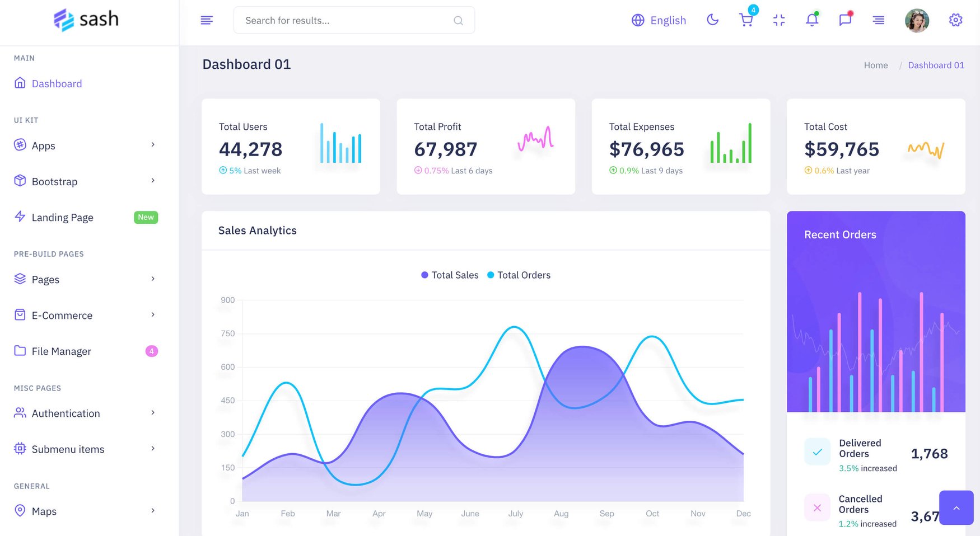Click the Total Users 44,278 value
Screen dimensions: 980x536
click(251, 149)
